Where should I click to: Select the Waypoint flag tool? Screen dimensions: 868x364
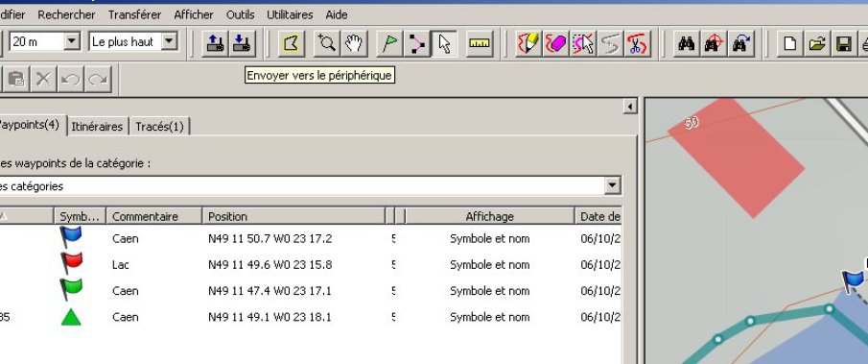coord(389,43)
